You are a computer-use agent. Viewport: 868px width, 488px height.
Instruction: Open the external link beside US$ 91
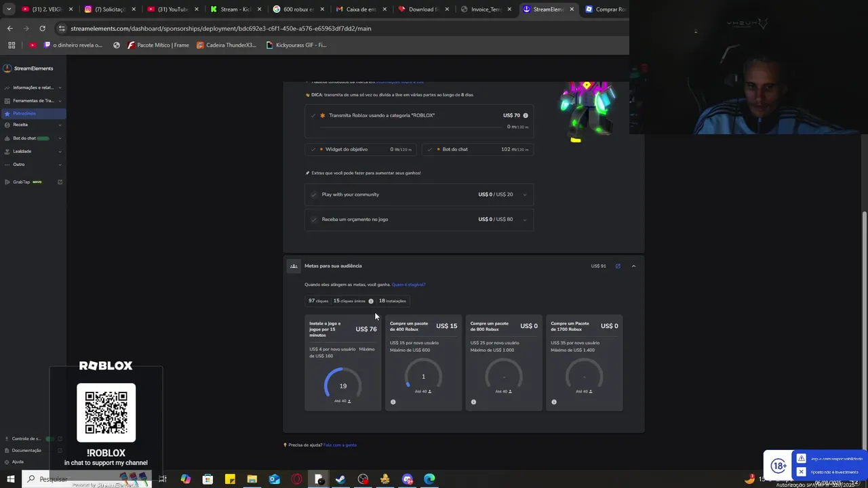point(618,266)
